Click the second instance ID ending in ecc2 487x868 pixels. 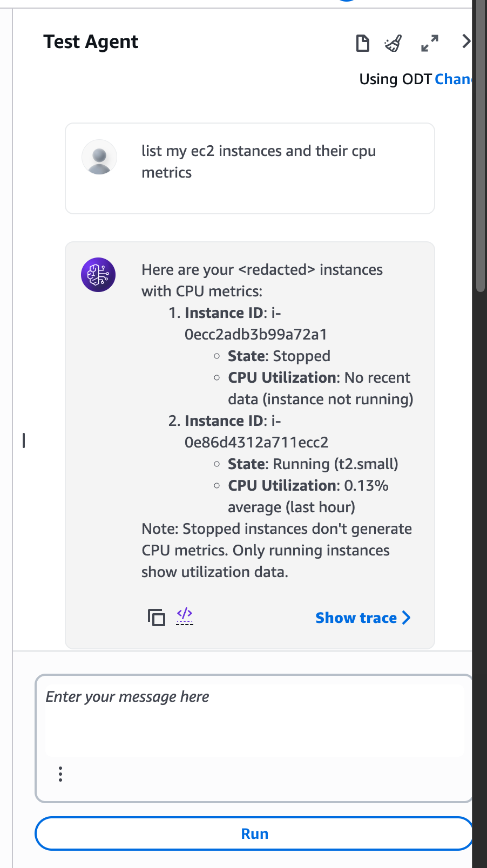[256, 442]
